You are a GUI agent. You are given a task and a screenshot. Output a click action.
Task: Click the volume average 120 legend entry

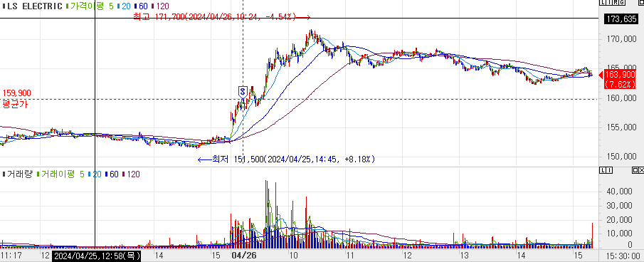(131, 174)
